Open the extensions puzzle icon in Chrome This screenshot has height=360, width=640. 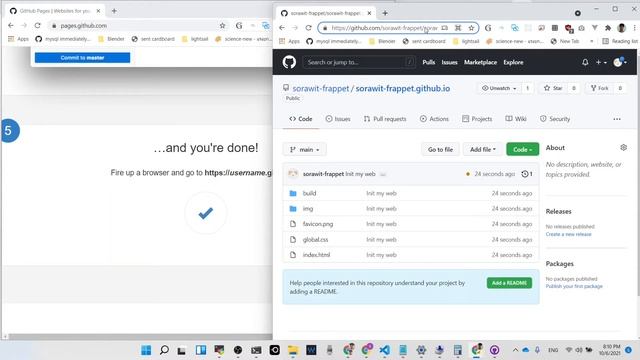click(608, 28)
